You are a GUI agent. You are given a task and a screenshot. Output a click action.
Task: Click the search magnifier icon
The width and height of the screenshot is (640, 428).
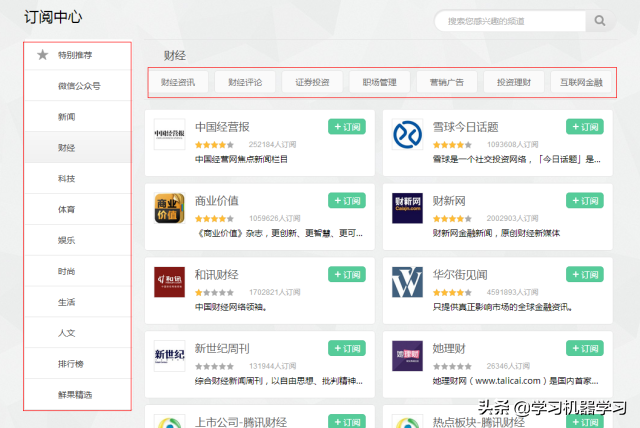point(600,20)
